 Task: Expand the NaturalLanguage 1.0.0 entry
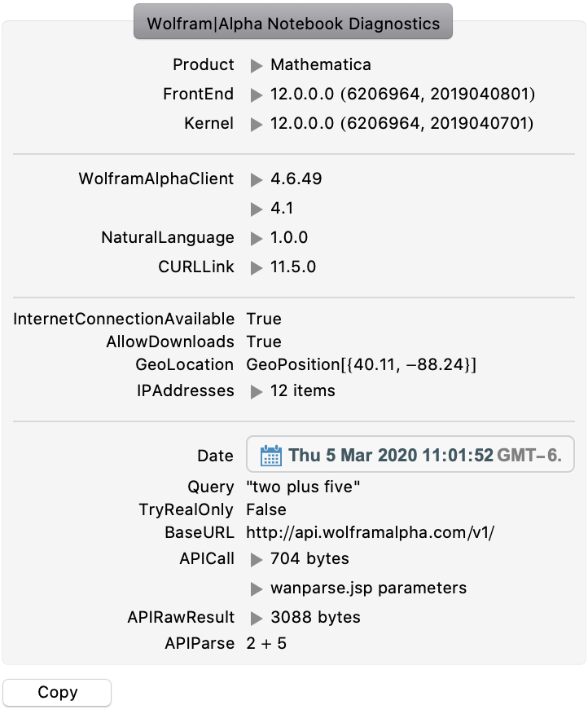[257, 239]
